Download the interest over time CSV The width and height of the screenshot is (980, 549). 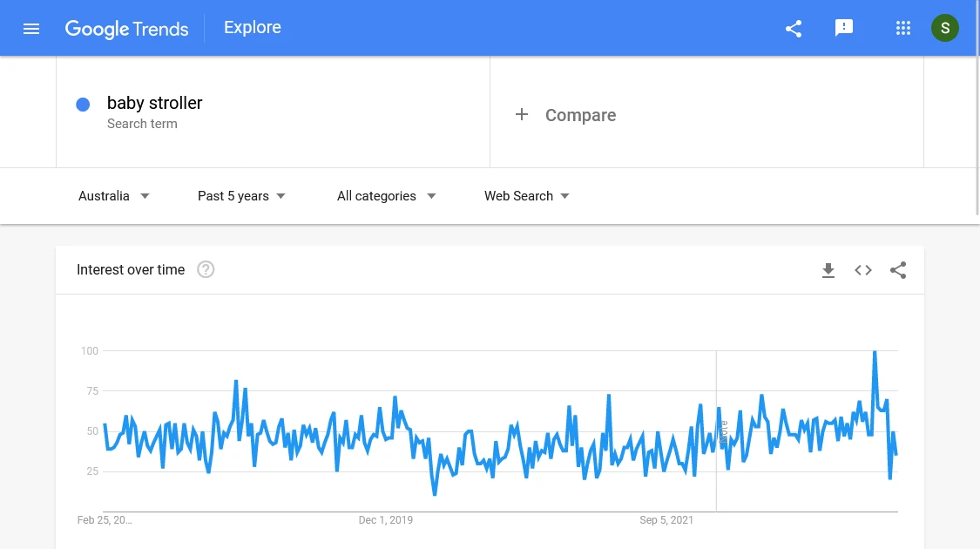click(828, 270)
